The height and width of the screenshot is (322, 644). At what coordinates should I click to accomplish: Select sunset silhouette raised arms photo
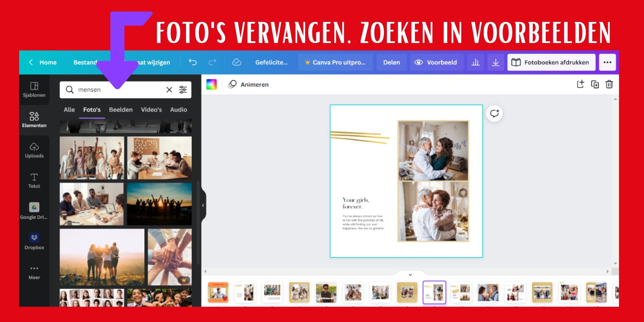[159, 204]
